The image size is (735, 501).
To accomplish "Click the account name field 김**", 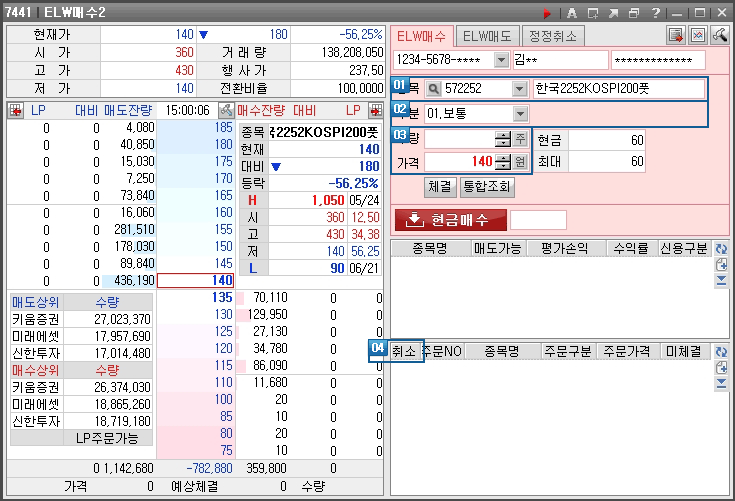I will (x=561, y=60).
